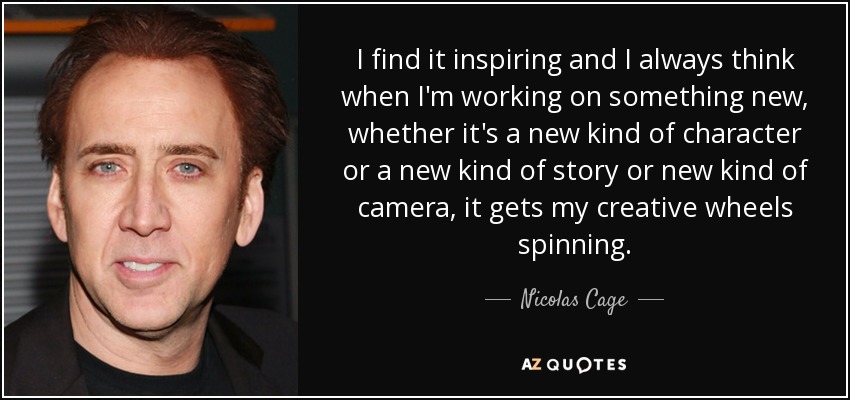Click the quote's first line starting with "I find it inspiring"
The height and width of the screenshot is (400, 850).
pos(574,61)
